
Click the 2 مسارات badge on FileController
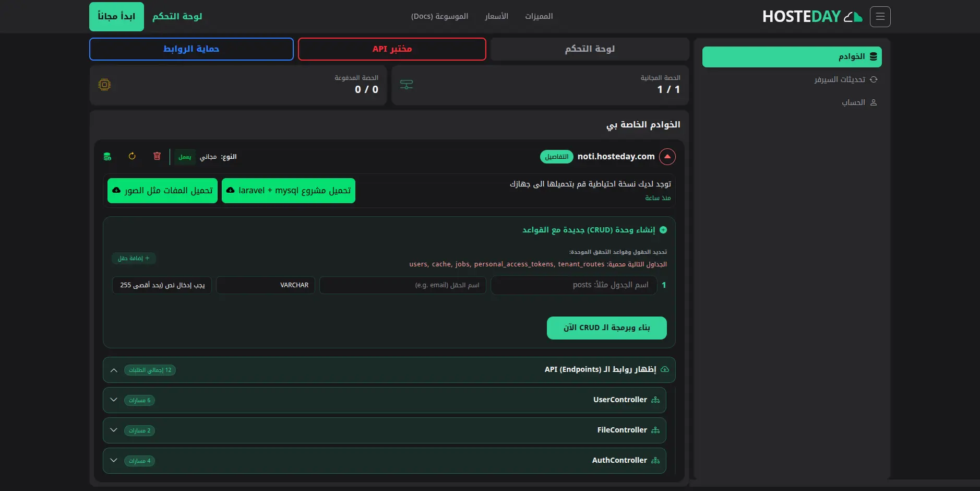pos(139,431)
